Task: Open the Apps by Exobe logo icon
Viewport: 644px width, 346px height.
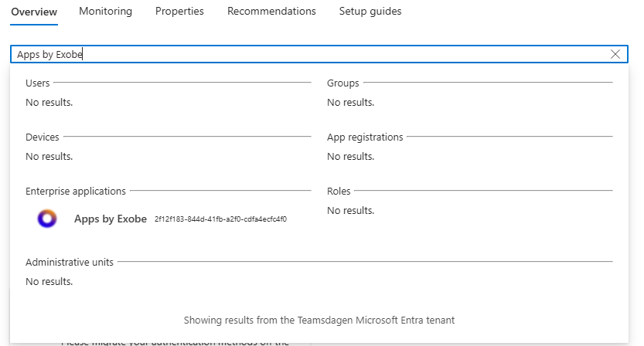Action: pos(47,219)
